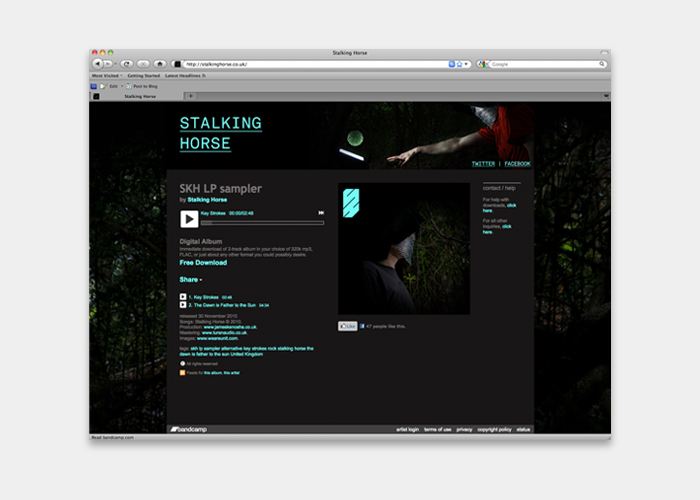The height and width of the screenshot is (500, 700).
Task: Open the 'this album' feed link
Action: (x=213, y=373)
